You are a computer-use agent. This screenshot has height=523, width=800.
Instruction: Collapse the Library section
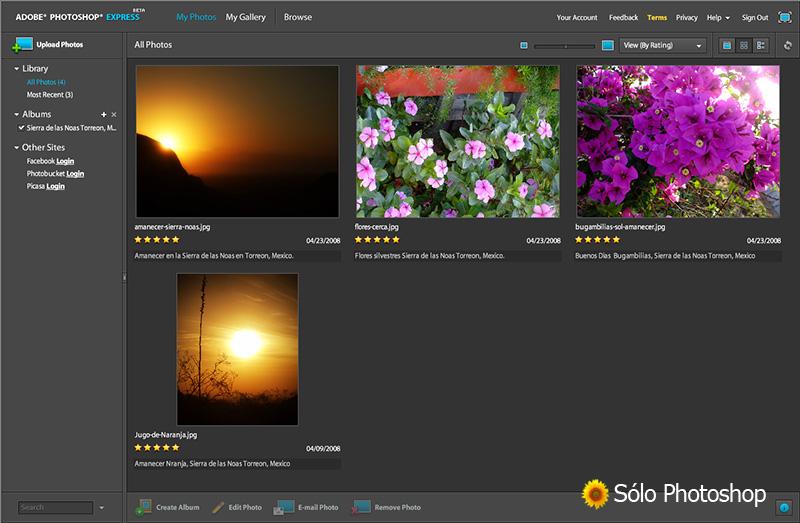tap(16, 68)
